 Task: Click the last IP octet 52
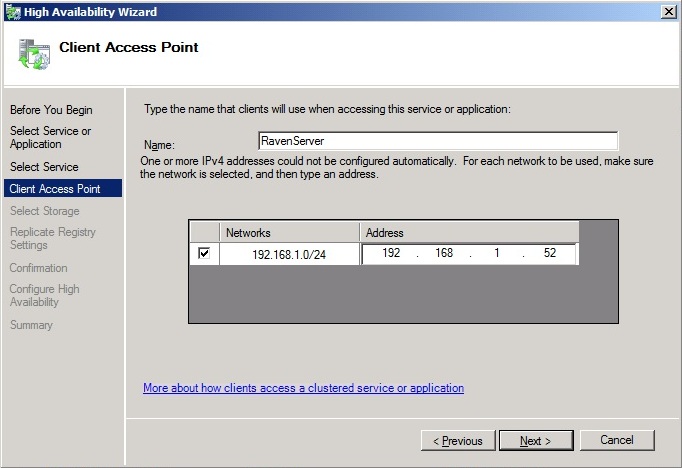(x=550, y=253)
